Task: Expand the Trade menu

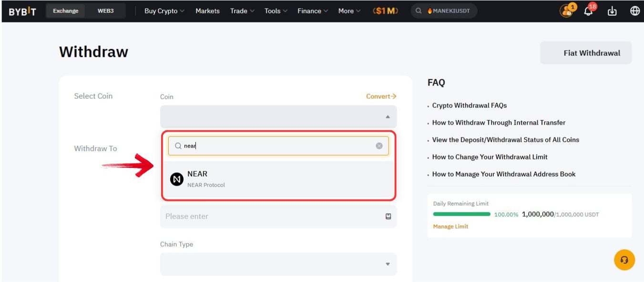Action: (x=242, y=11)
